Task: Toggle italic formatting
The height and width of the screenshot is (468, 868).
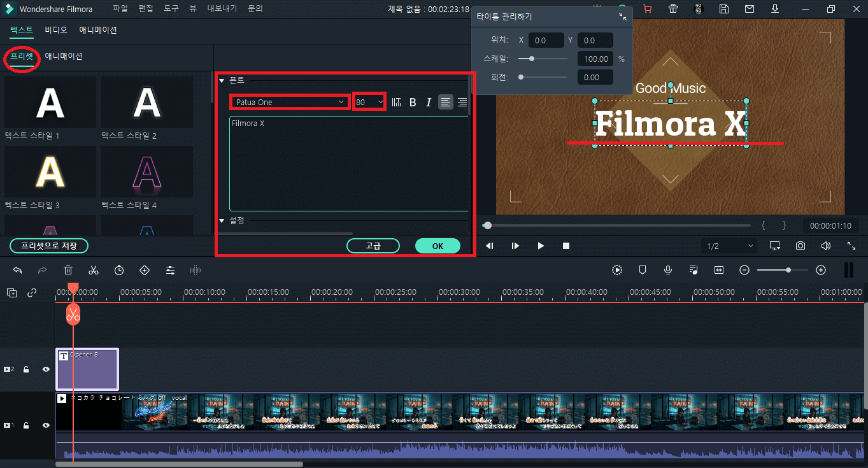Action: coord(429,103)
